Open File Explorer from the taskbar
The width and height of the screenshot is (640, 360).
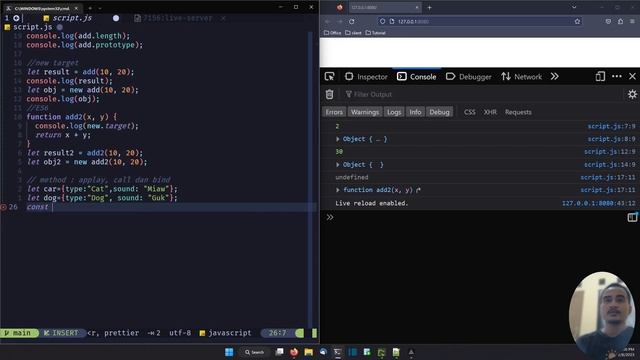point(309,352)
